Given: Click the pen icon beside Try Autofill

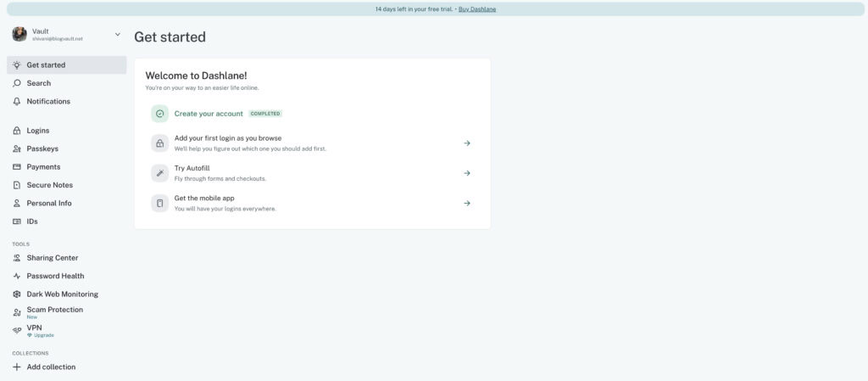Looking at the screenshot, I should click(x=160, y=173).
